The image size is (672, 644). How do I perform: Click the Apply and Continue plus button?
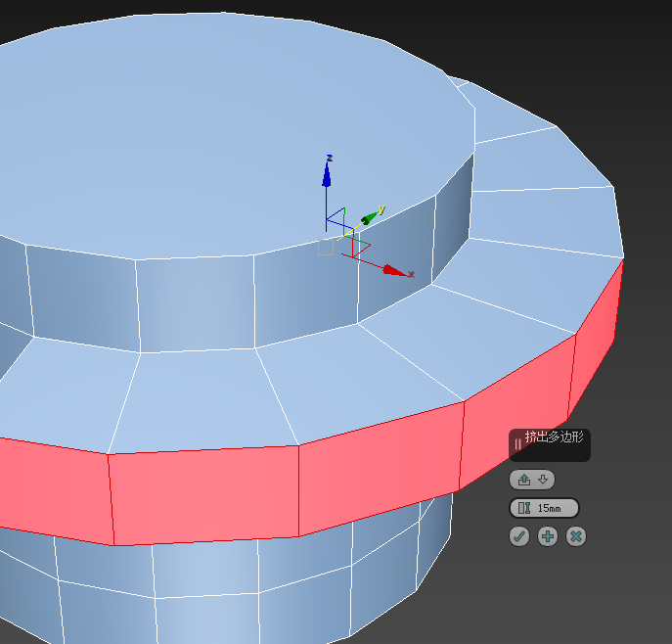click(x=548, y=536)
